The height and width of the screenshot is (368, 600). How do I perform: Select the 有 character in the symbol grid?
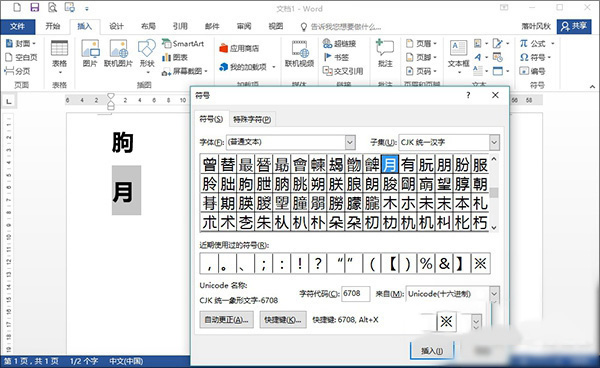click(408, 164)
